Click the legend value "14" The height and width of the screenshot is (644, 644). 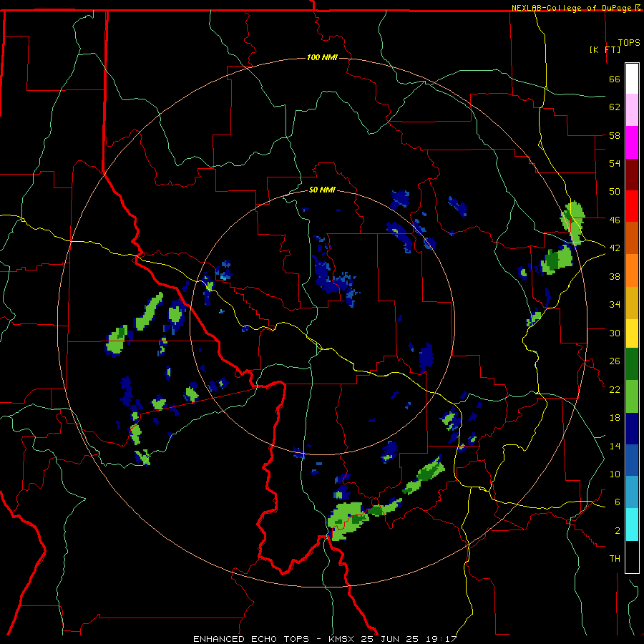pos(615,446)
